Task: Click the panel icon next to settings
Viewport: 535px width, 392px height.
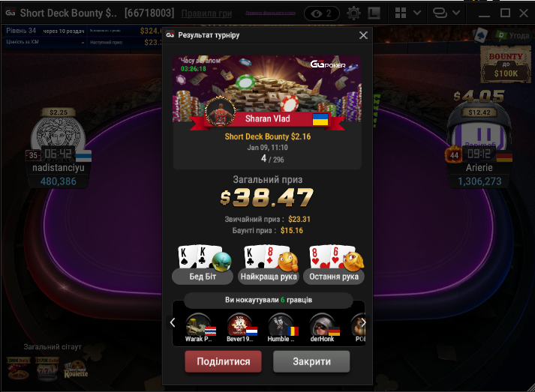Action: tap(374, 13)
